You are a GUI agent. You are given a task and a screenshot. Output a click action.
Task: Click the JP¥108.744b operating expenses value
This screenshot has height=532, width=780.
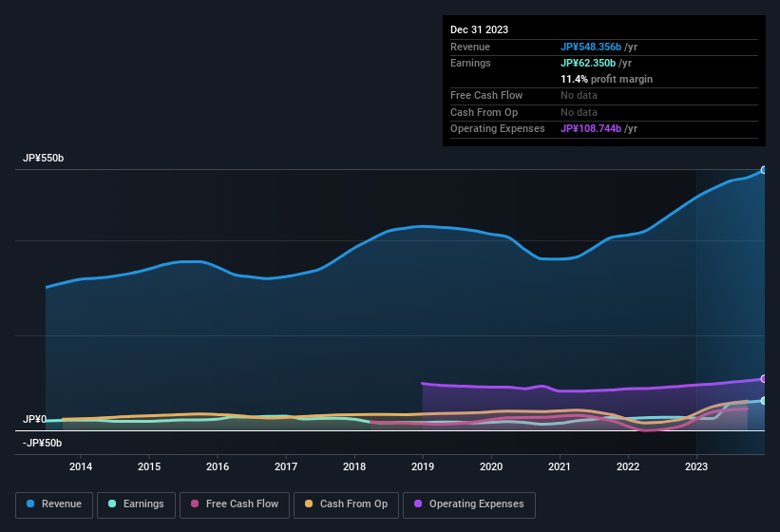pos(590,128)
